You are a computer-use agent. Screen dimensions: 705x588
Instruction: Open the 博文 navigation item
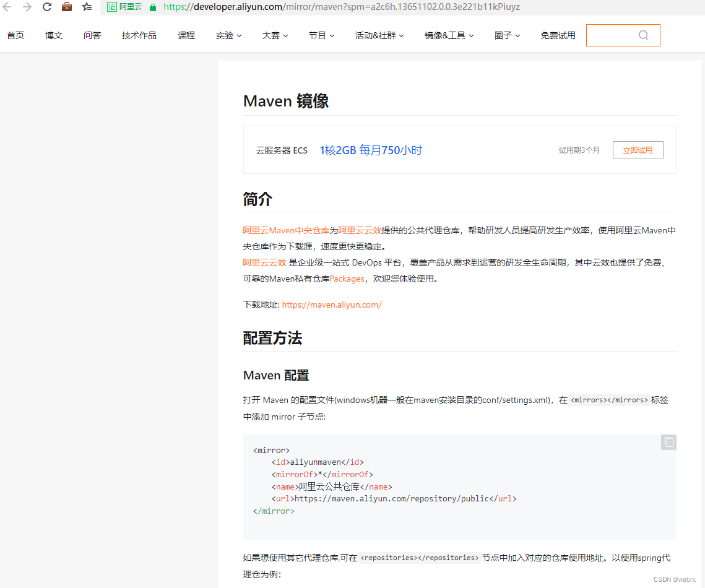[x=53, y=35]
